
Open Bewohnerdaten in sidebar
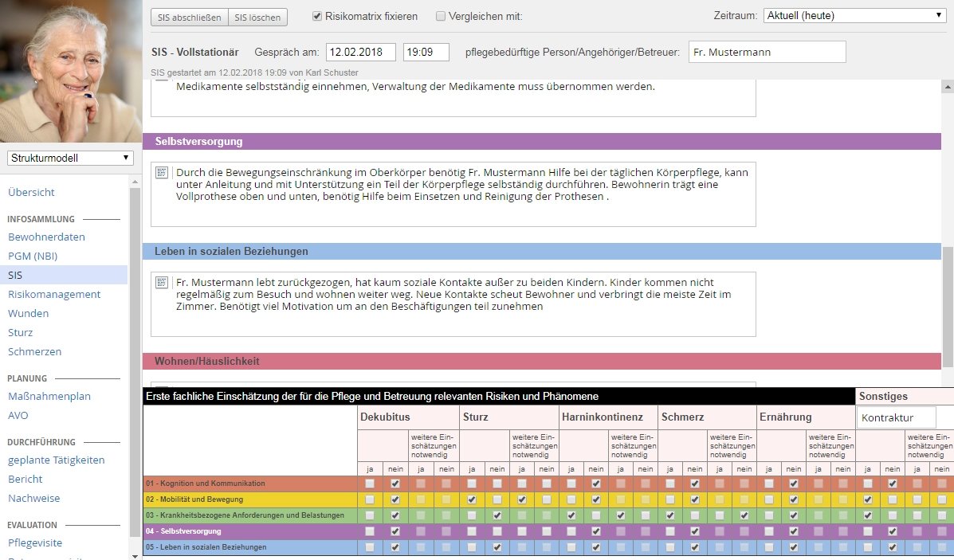[x=46, y=237]
